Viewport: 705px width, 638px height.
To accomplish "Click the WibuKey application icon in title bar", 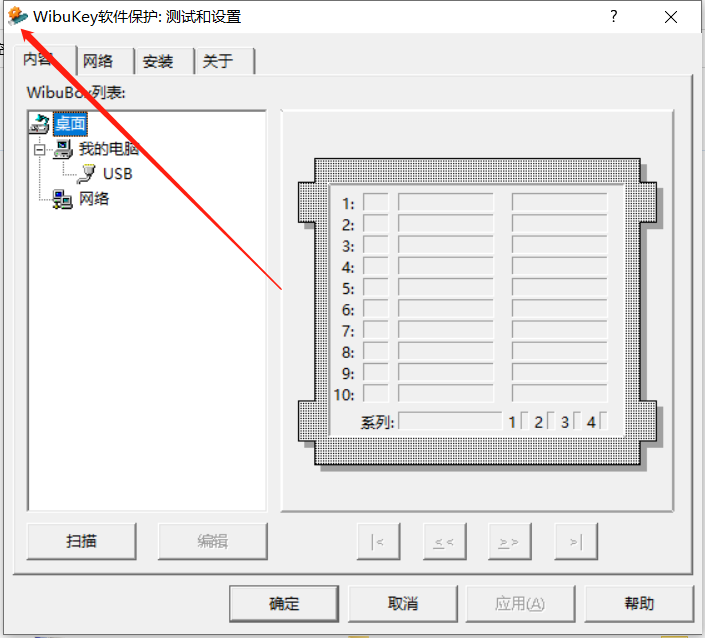I will pyautogui.click(x=18, y=17).
